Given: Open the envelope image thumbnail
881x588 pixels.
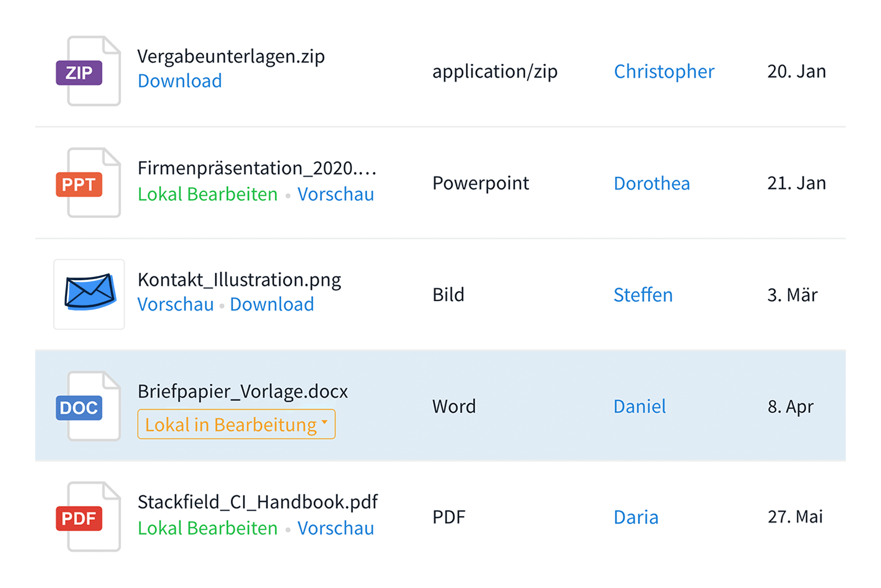Looking at the screenshot, I should [89, 294].
